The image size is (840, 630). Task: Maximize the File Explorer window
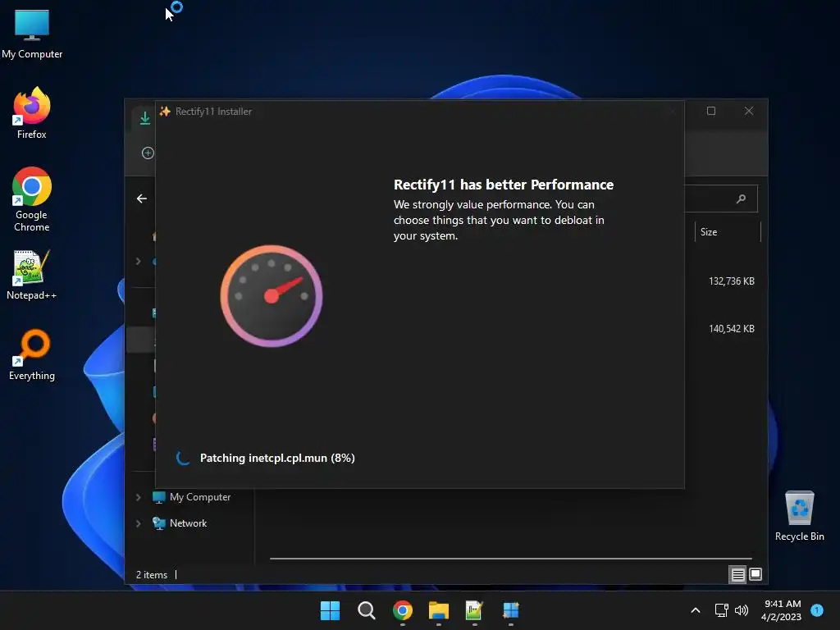coord(711,111)
